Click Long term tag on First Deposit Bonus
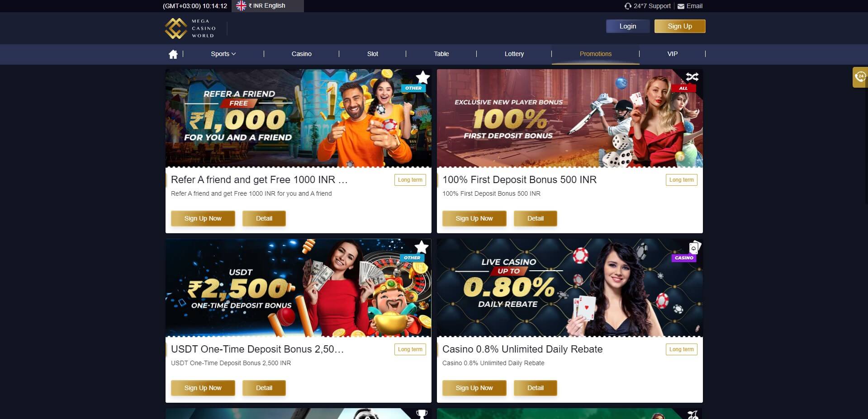This screenshot has width=868, height=419. tap(682, 180)
